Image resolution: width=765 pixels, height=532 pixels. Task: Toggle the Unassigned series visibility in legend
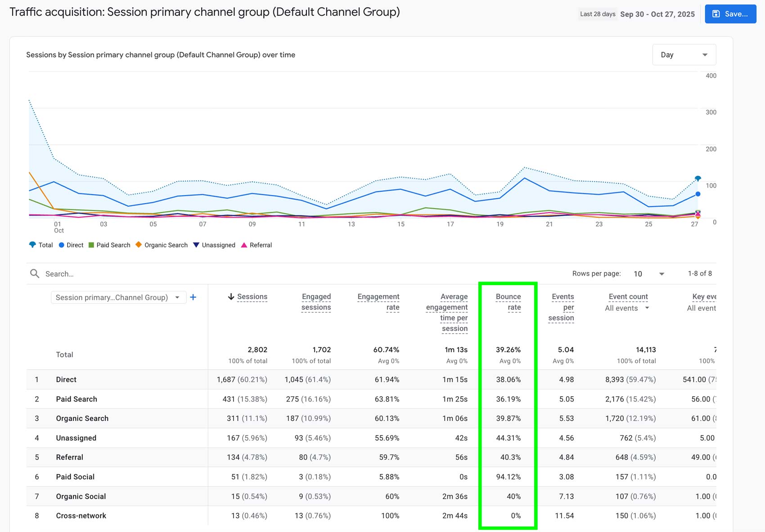214,245
